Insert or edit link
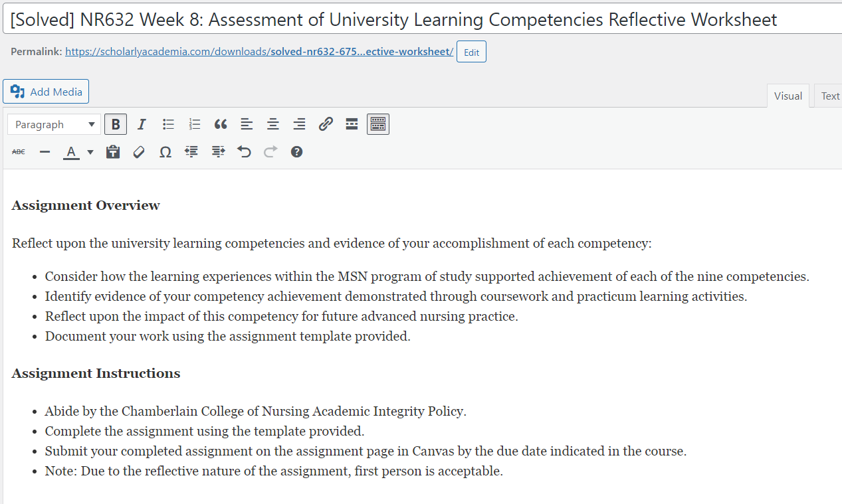 [x=326, y=124]
